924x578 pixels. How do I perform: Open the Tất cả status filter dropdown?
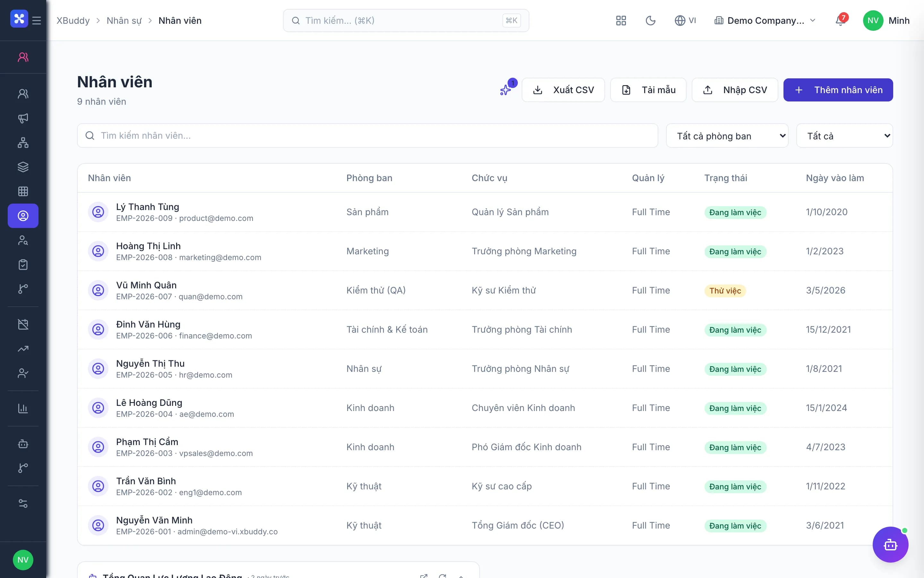pyautogui.click(x=844, y=136)
